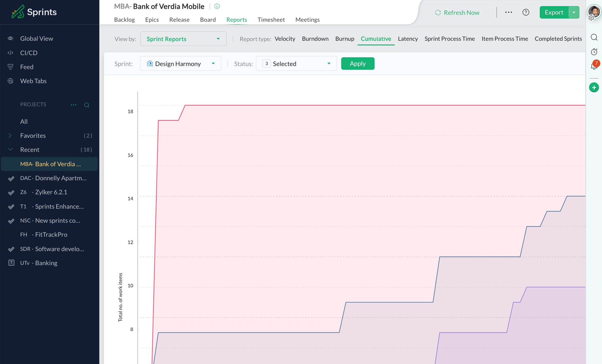Open the Feed section

(26, 67)
